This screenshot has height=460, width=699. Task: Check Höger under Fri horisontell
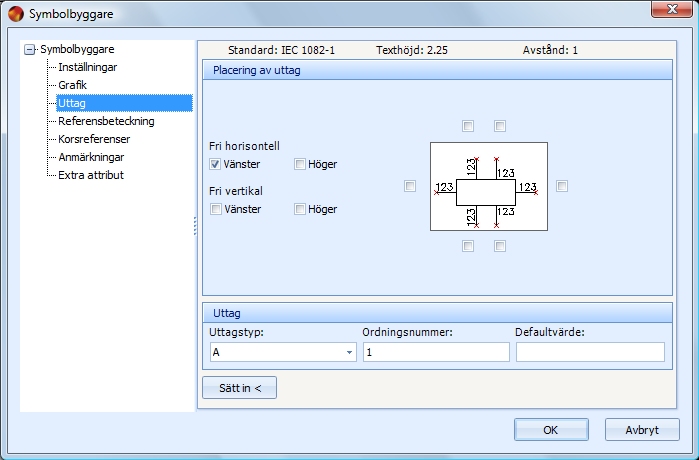click(x=300, y=164)
